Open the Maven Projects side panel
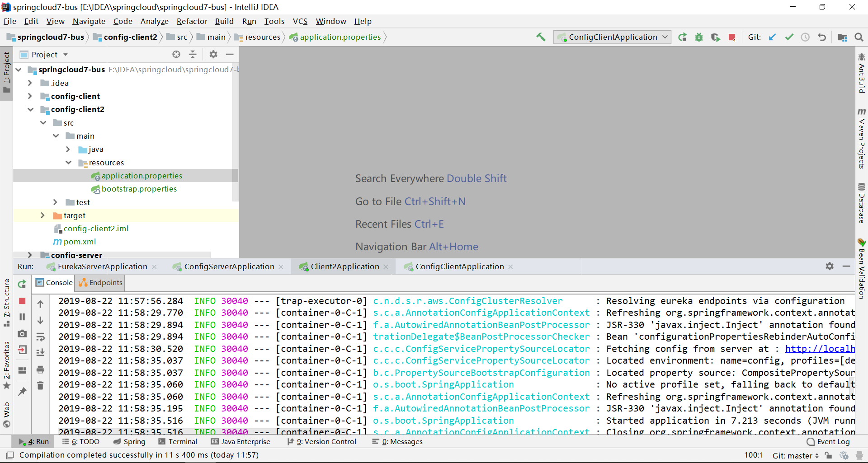The image size is (868, 463). tap(862, 138)
